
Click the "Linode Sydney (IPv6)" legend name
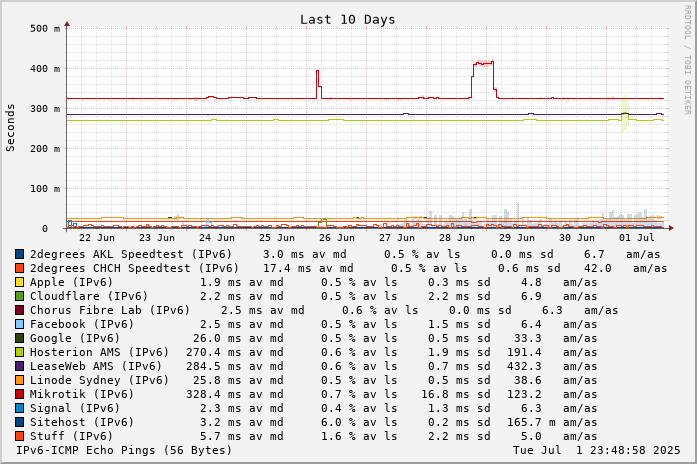coord(100,380)
